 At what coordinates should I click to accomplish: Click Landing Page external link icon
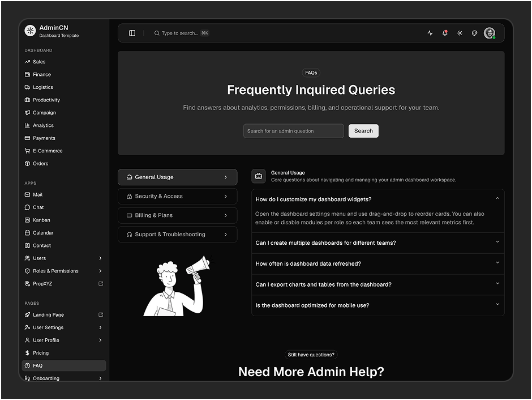point(101,315)
